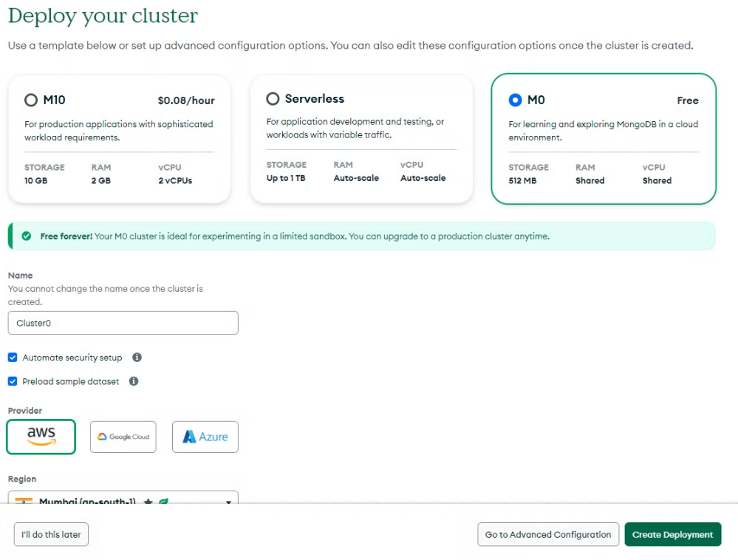Click the Shared value under M0 vCPU
Viewport: 738px width, 560px height.
(657, 181)
